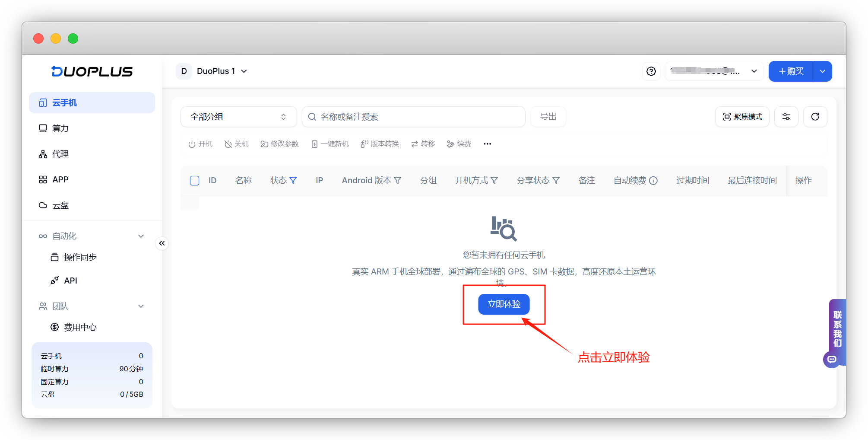Click the 联系我们 chat bubble icon

[x=832, y=359]
